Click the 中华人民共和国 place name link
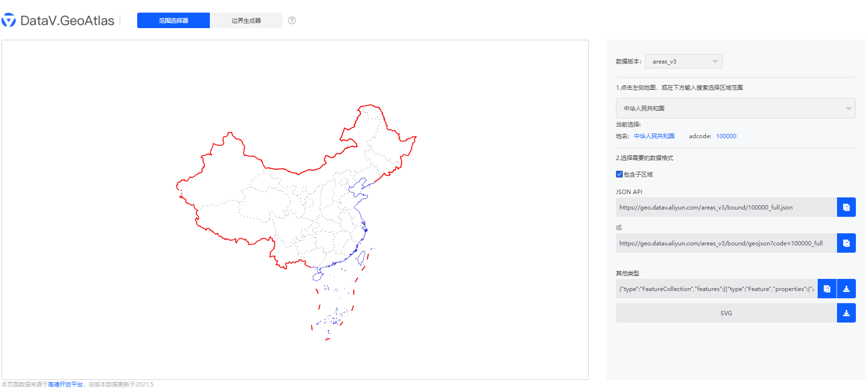This screenshot has width=868, height=389. [x=654, y=136]
